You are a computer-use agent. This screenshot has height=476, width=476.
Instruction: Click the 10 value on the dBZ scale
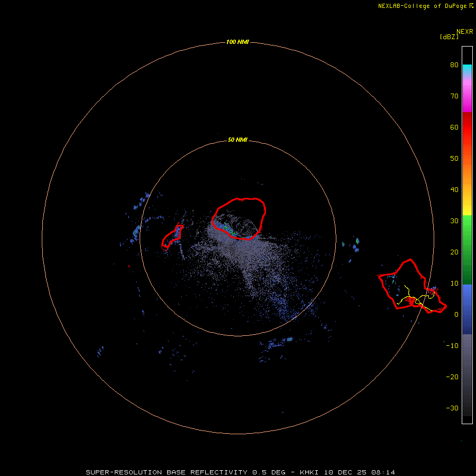pyautogui.click(x=454, y=283)
